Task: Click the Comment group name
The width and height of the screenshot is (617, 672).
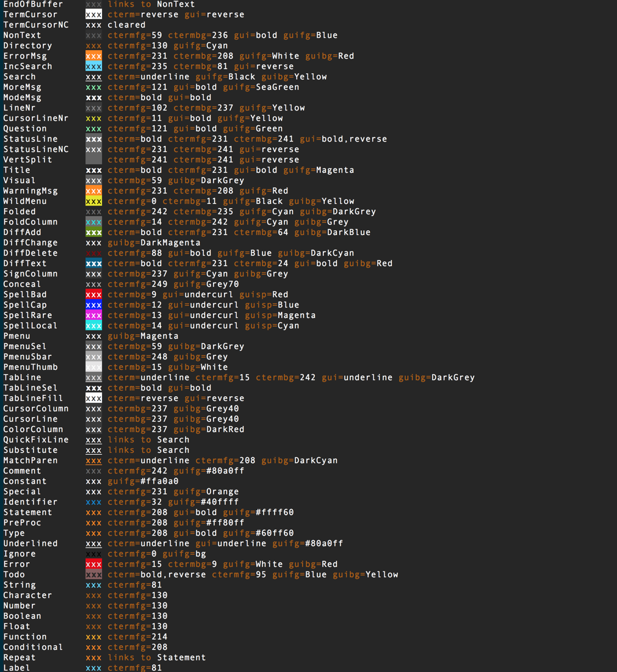Action: point(23,471)
